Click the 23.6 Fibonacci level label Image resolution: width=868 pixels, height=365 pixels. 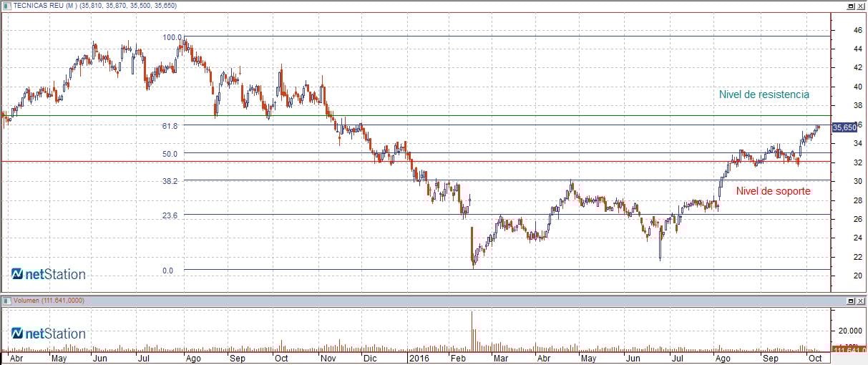pos(170,215)
